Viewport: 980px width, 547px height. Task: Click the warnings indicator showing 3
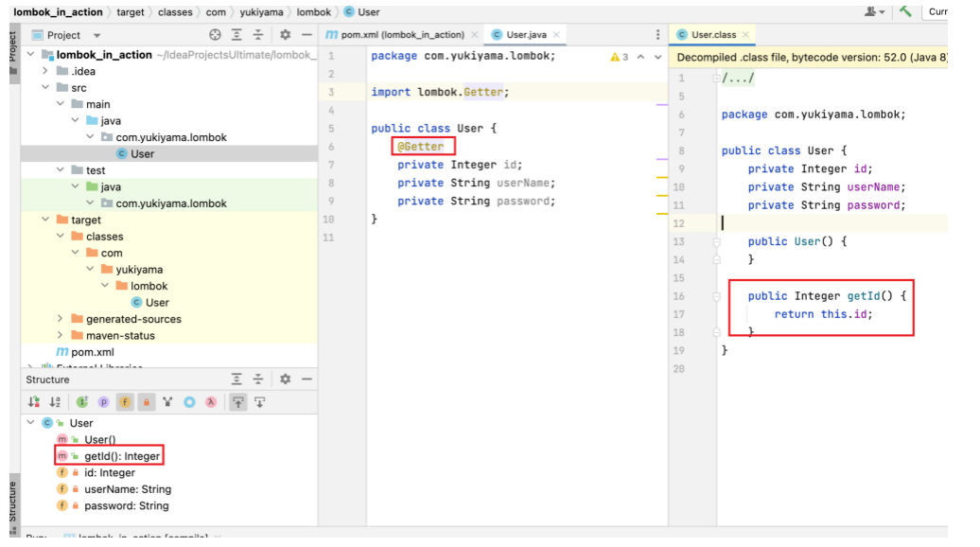click(x=619, y=57)
